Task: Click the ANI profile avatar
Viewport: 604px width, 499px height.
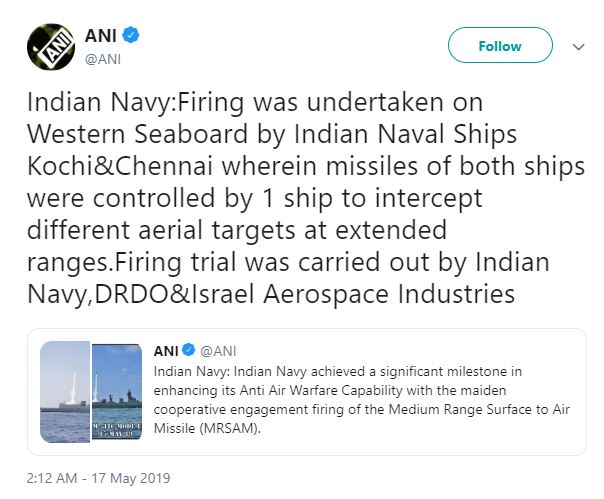Action: pos(51,47)
